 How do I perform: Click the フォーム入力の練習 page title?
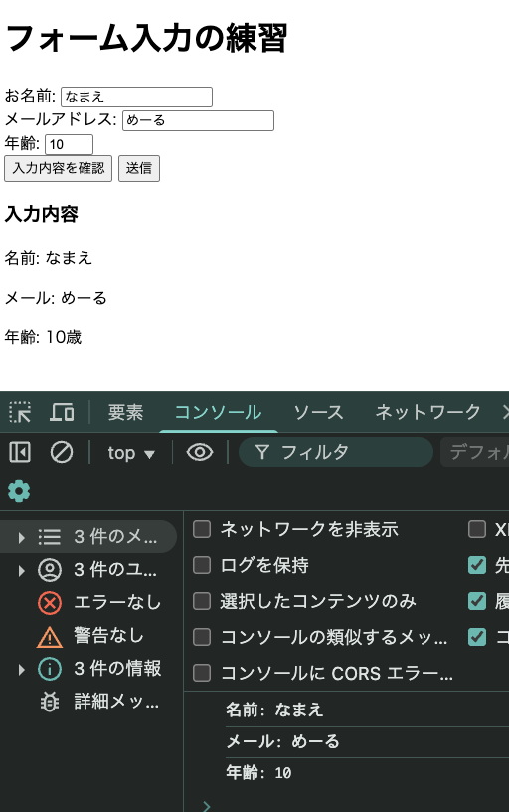pyautogui.click(x=146, y=39)
